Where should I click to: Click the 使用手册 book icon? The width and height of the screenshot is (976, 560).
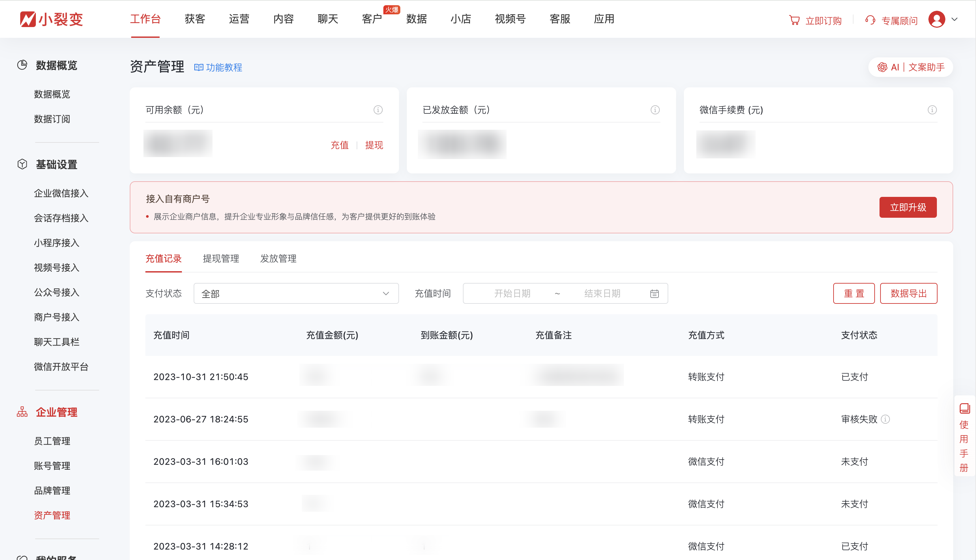pyautogui.click(x=965, y=408)
